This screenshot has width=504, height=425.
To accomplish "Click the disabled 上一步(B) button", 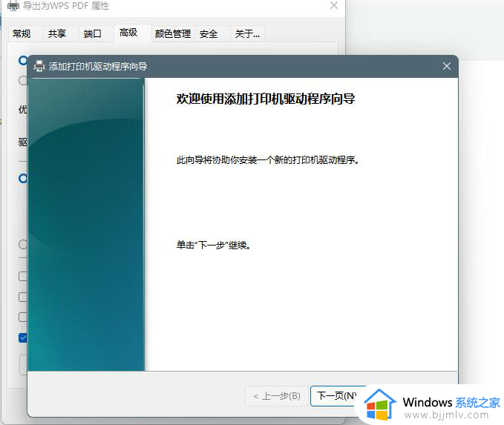I will pyautogui.click(x=277, y=396).
